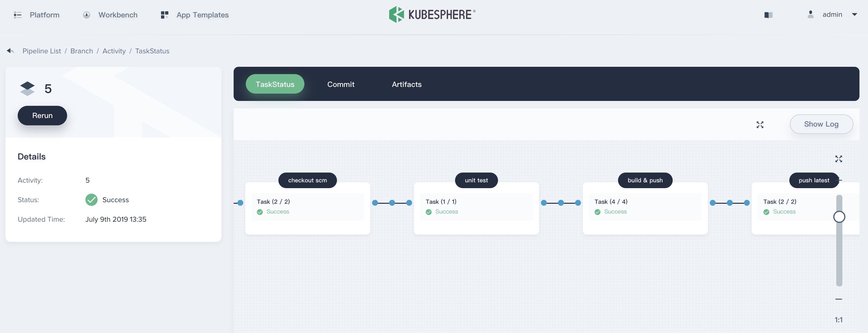The height and width of the screenshot is (333, 868).
Task: Click the back arrow in breadcrumb
Action: point(10,51)
